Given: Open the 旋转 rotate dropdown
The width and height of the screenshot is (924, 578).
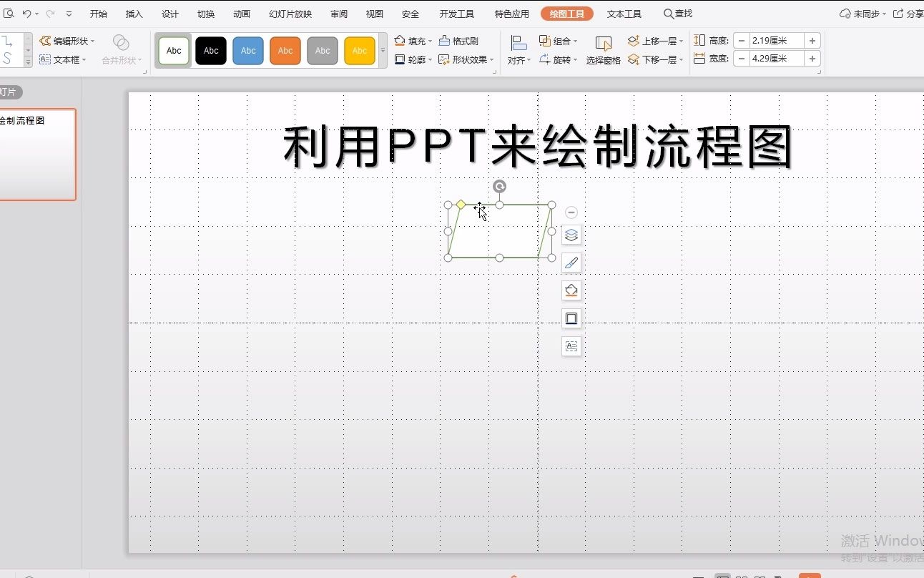Looking at the screenshot, I should tap(559, 60).
